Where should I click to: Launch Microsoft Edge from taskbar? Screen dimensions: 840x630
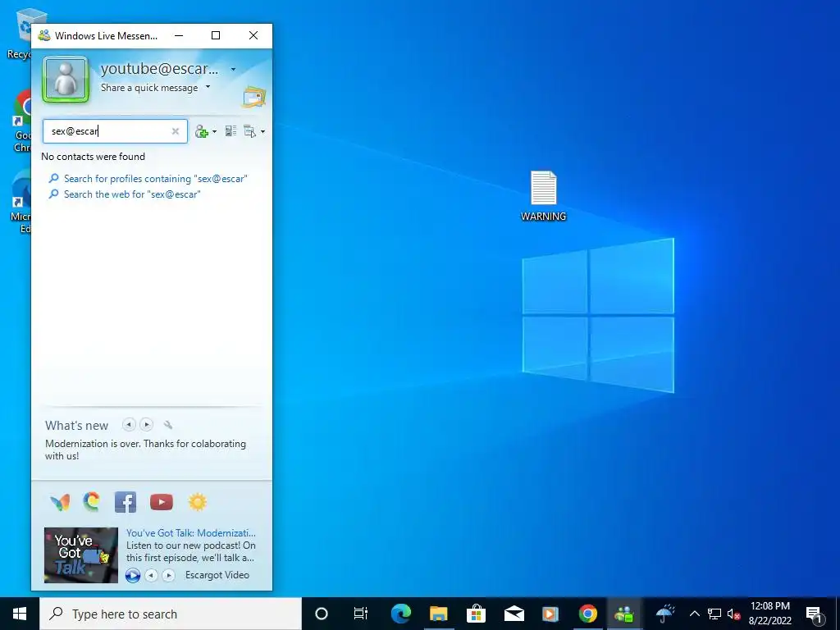pyautogui.click(x=400, y=614)
